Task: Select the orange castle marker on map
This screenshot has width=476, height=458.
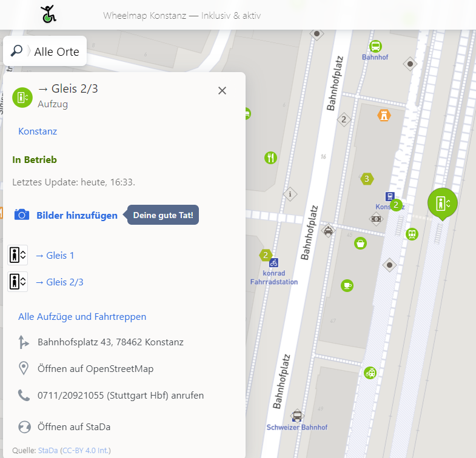Action: (x=384, y=115)
